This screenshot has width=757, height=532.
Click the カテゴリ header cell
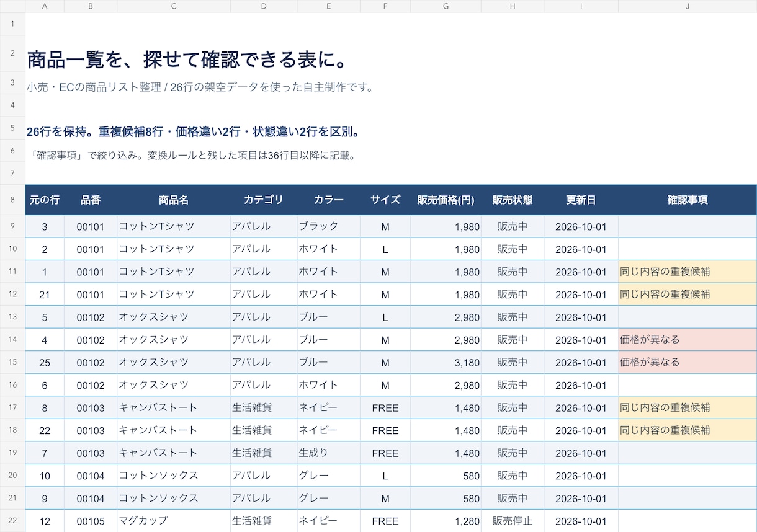(264, 200)
